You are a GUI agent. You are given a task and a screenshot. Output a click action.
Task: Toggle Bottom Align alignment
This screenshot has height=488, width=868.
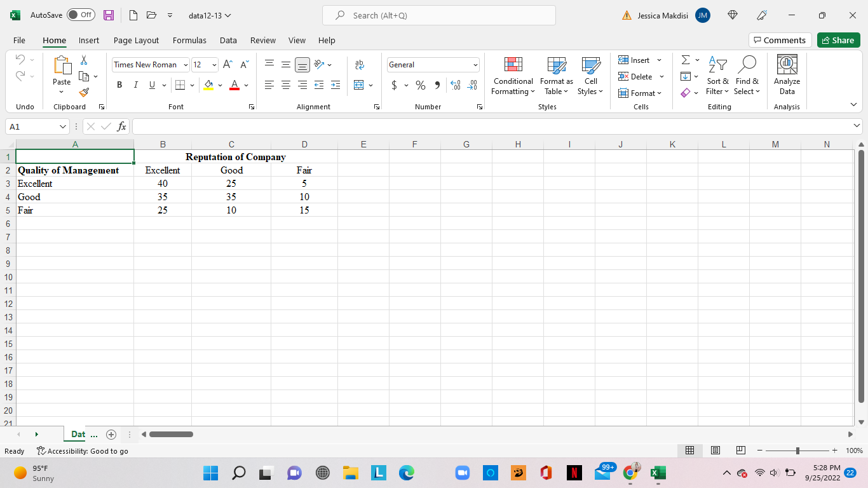[302, 65]
